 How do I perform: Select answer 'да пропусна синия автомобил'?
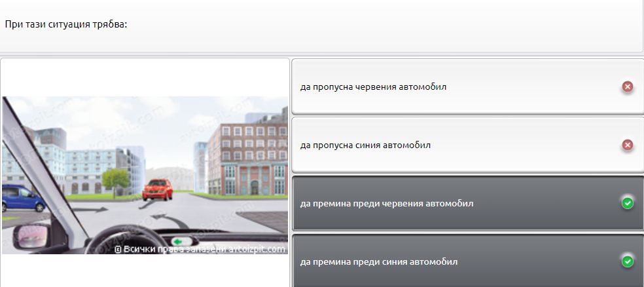[x=365, y=145]
